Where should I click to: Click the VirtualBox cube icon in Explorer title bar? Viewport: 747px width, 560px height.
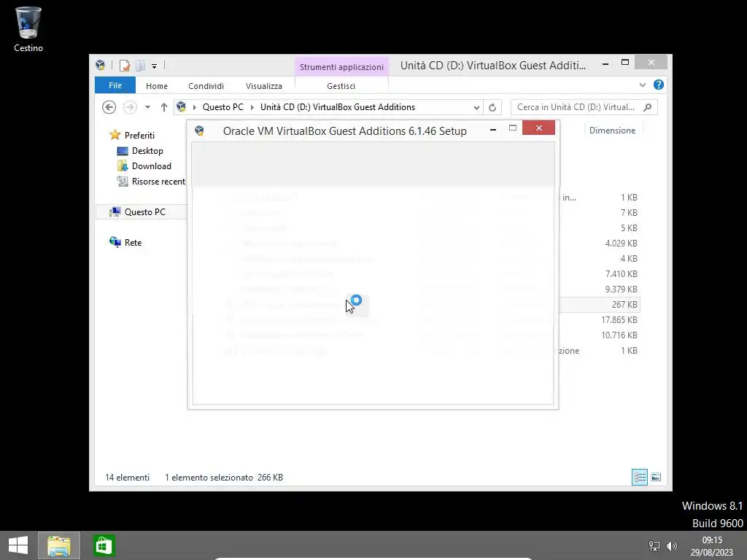pyautogui.click(x=100, y=65)
